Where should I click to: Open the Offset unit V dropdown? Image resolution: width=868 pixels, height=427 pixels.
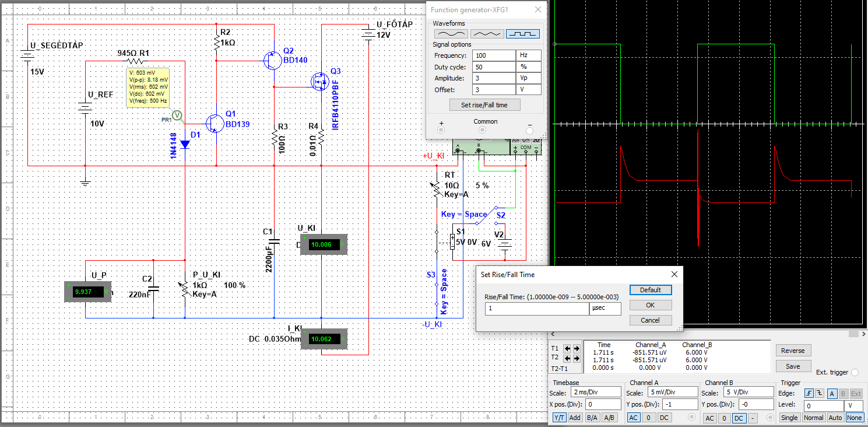(529, 90)
